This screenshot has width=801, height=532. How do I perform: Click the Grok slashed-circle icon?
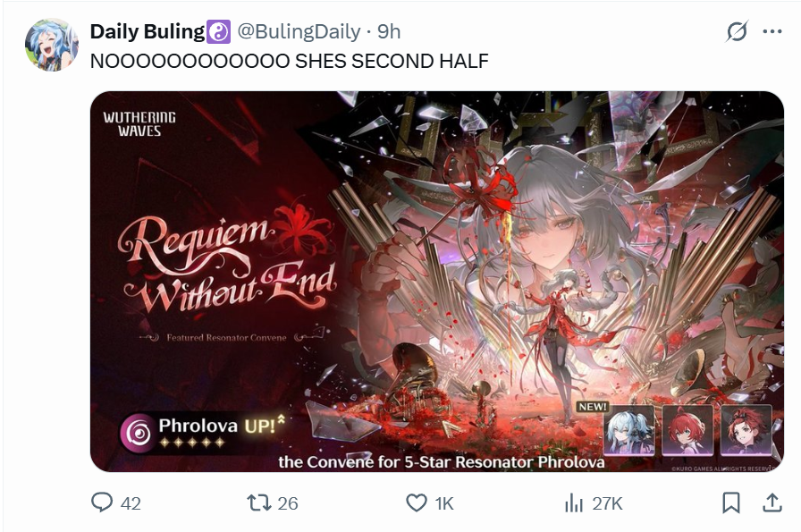pyautogui.click(x=737, y=31)
